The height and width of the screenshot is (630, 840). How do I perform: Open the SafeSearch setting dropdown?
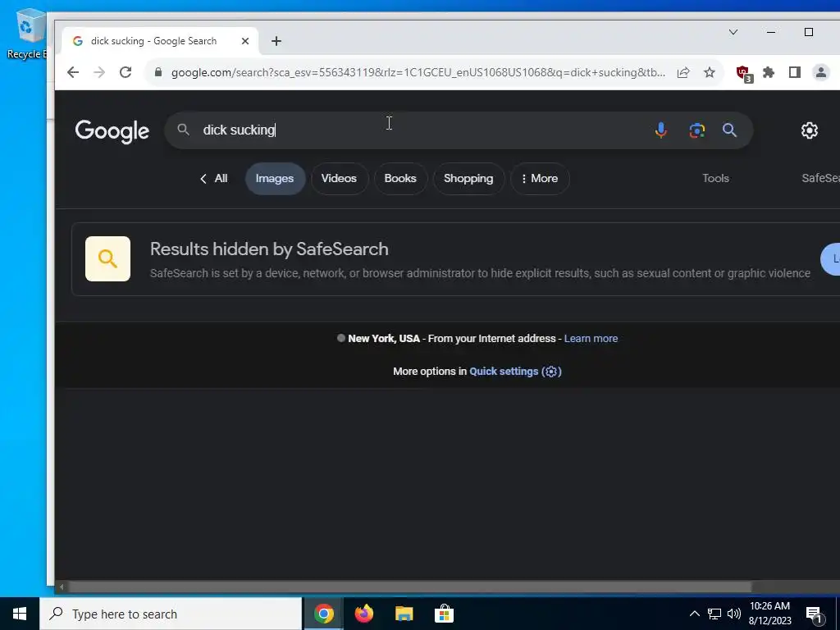coord(820,178)
